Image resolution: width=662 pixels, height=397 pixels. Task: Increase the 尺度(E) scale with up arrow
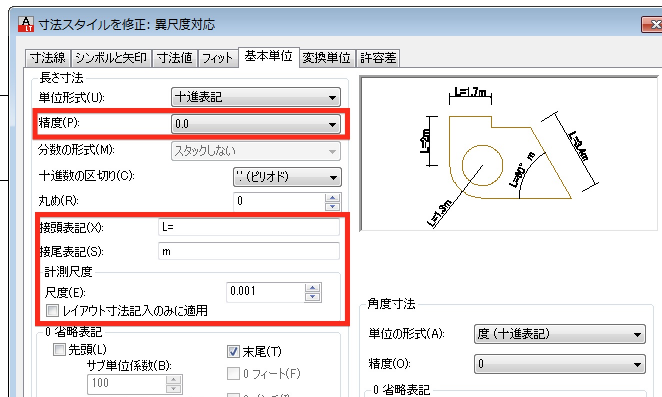[312, 288]
